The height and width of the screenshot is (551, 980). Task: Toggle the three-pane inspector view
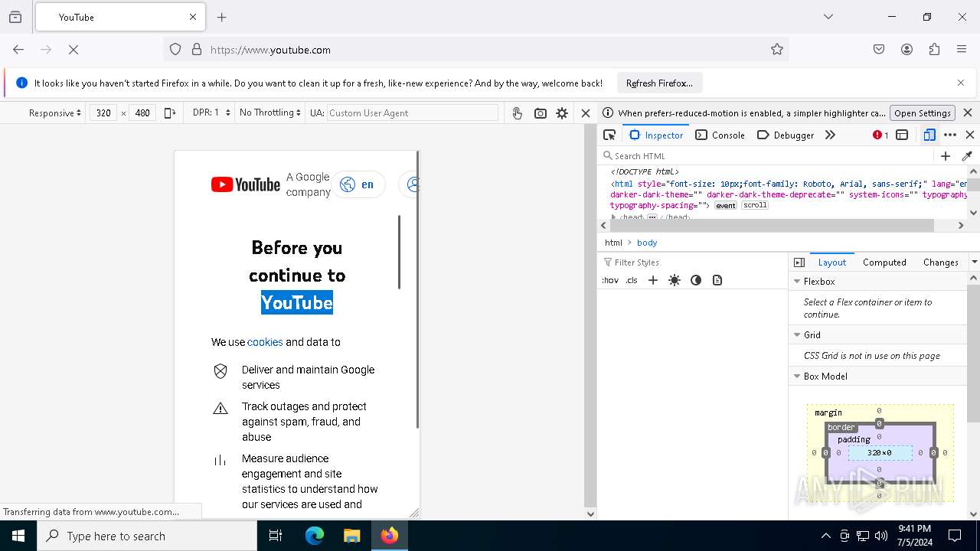click(x=799, y=262)
